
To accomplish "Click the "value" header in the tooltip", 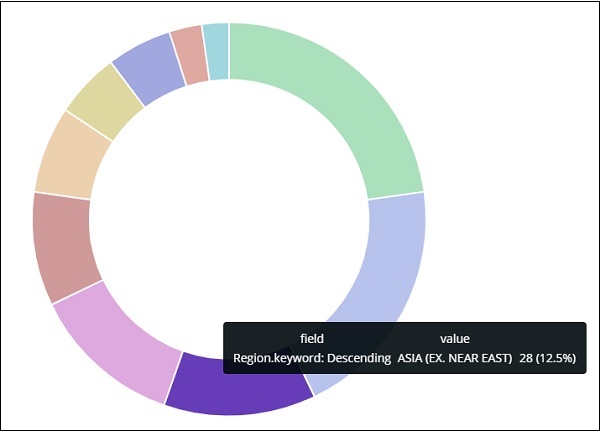I will 455,339.
